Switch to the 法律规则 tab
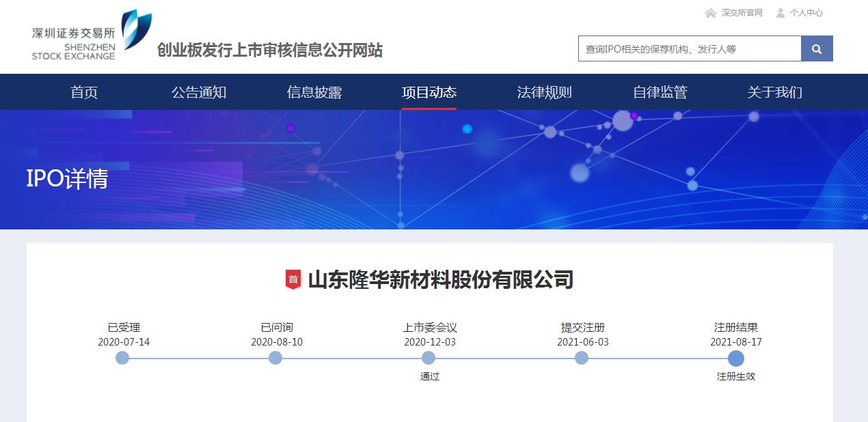The image size is (868, 422). 545,92
